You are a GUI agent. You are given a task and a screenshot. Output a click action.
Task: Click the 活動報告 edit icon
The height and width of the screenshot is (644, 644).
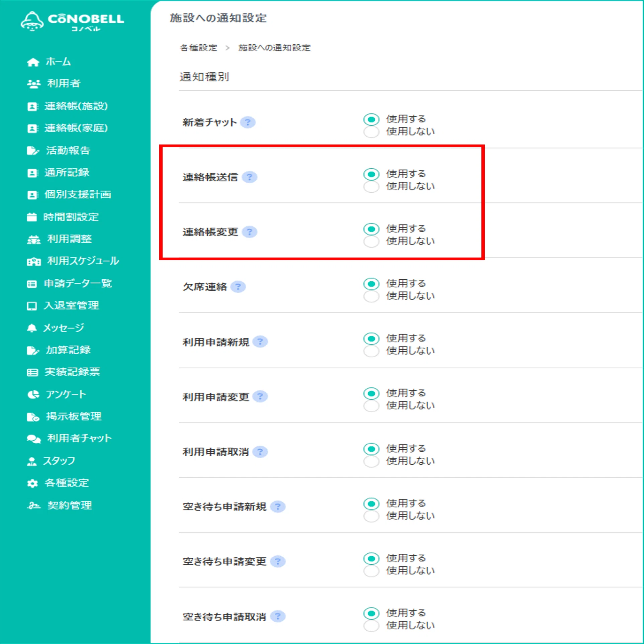[33, 151]
